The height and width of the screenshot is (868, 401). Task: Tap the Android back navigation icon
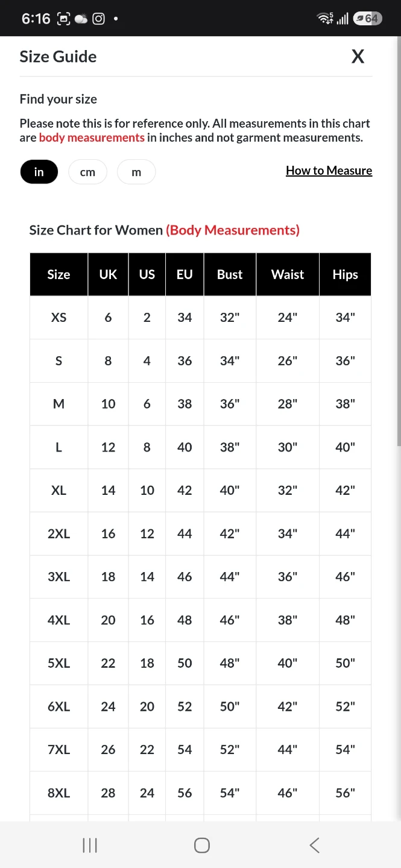(x=314, y=845)
